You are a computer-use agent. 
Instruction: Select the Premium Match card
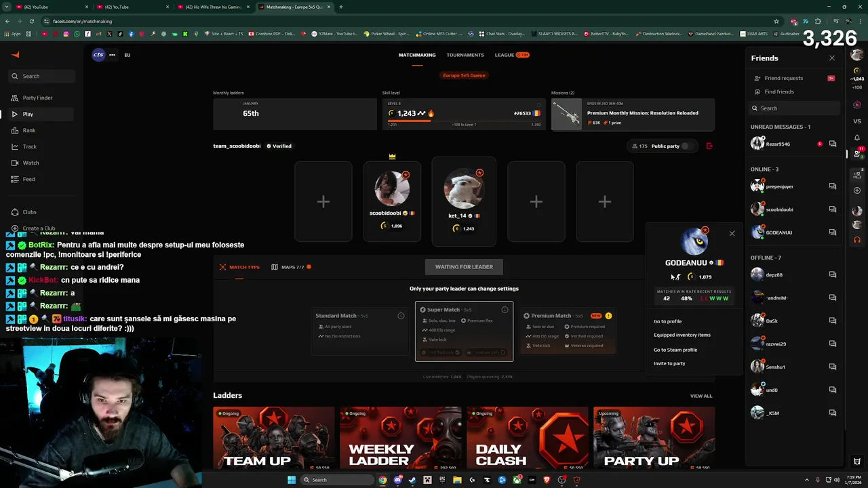(568, 331)
